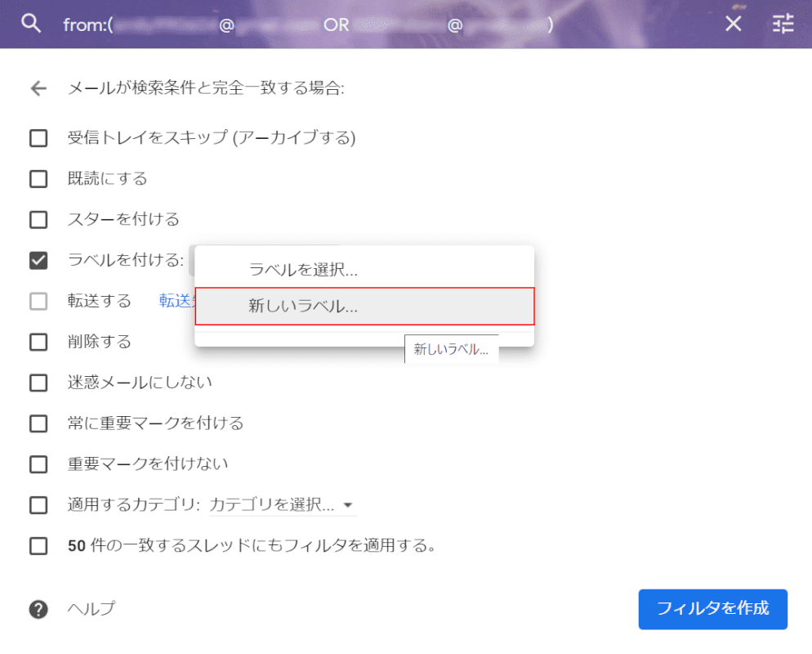Apply filter to 50 matching threads checkbox
Viewport: 812px width, 654px height.
(38, 546)
